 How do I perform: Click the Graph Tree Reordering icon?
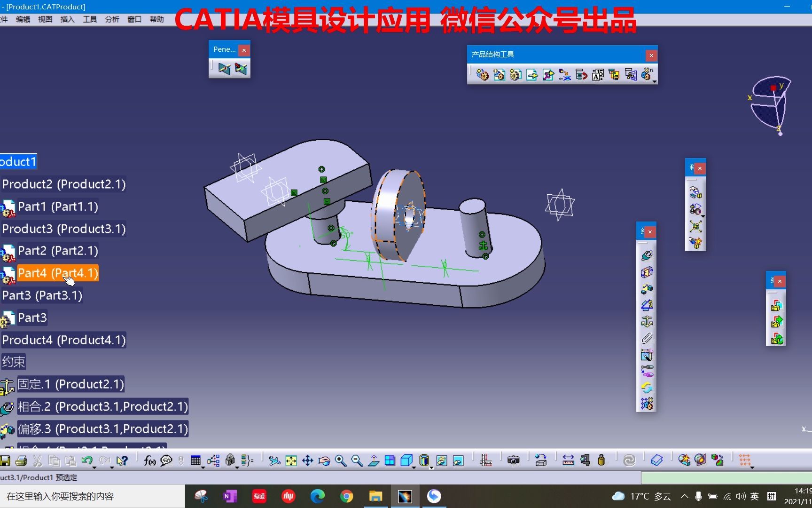coord(581,74)
